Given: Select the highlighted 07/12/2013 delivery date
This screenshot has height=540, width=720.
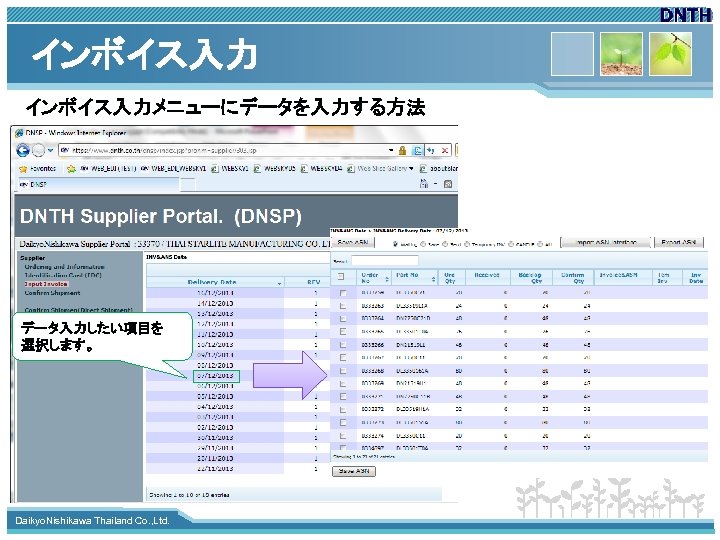Looking at the screenshot, I should pos(215,376).
